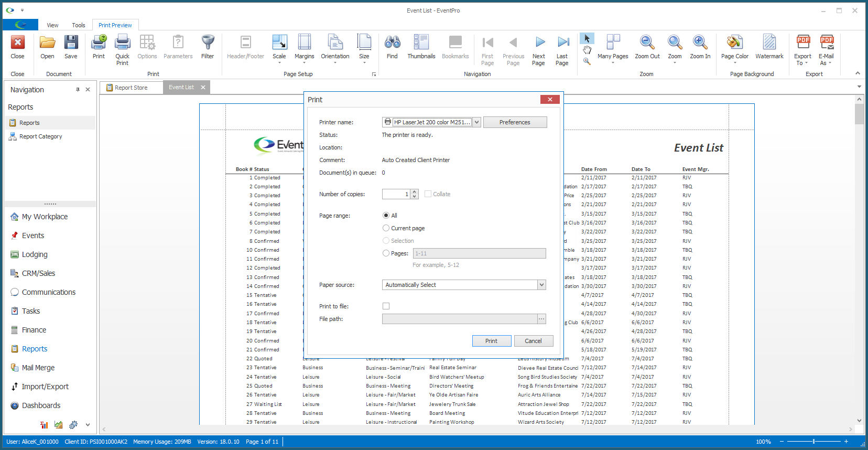Open the Filter funnel tool
868x450 pixels.
pos(208,42)
